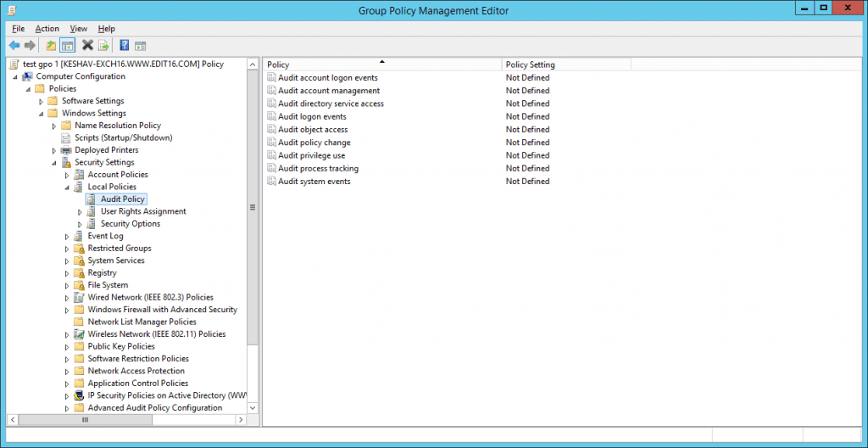This screenshot has width=868, height=448.
Task: Click Not Defined for Audit system events
Action: pyautogui.click(x=527, y=182)
